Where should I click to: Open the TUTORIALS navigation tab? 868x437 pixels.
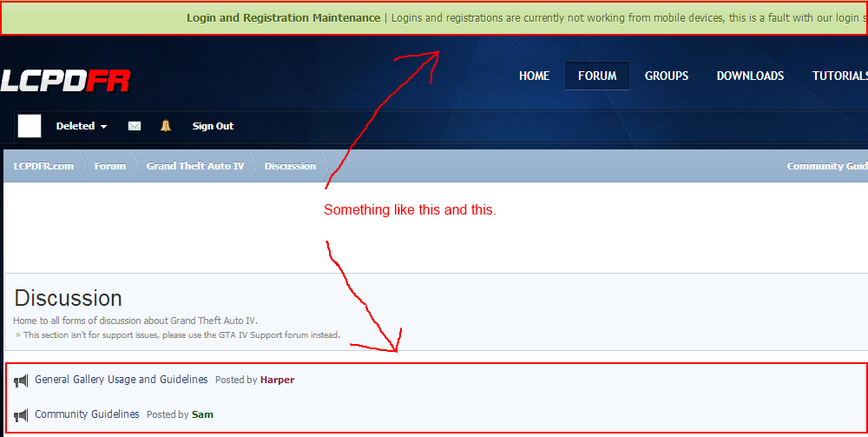(x=839, y=76)
